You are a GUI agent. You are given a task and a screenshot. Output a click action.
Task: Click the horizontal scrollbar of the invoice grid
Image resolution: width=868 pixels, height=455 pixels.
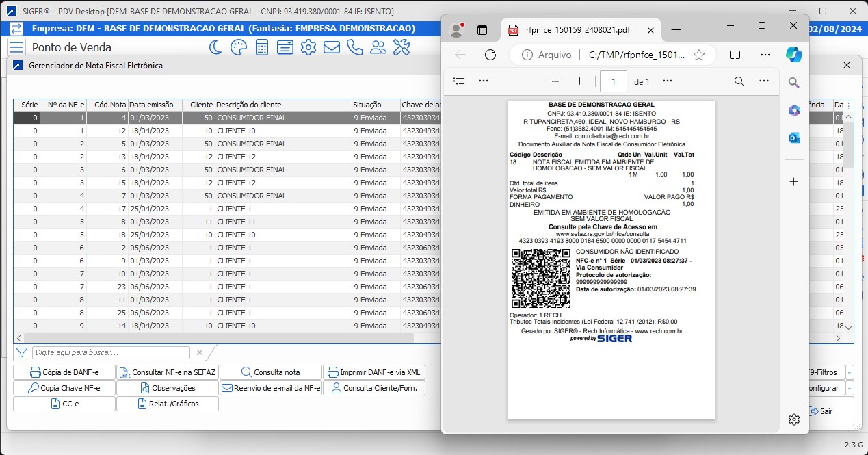point(219,338)
